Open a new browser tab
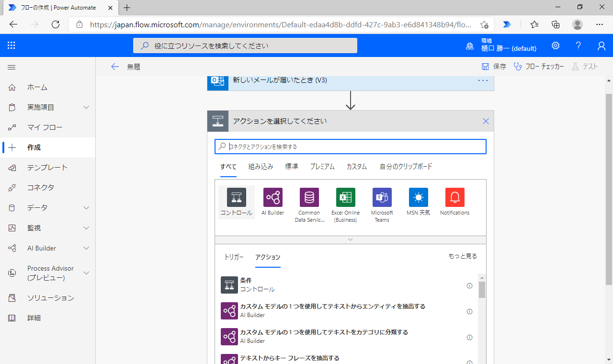This screenshot has width=613, height=364. coord(127,8)
